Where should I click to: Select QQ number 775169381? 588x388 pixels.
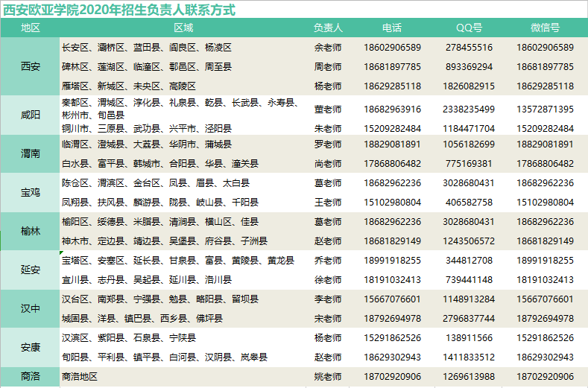(469, 164)
